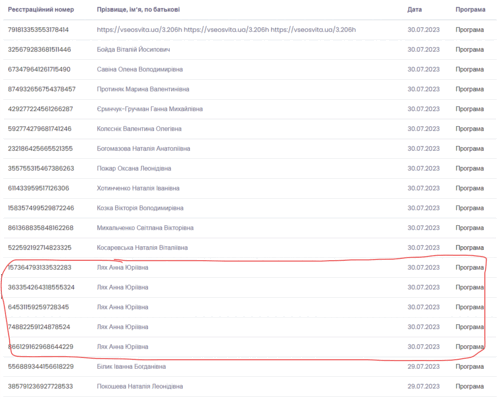500x399 pixels.
Task: Click registration number starting 5927 for Колесник
Action: pos(39,129)
